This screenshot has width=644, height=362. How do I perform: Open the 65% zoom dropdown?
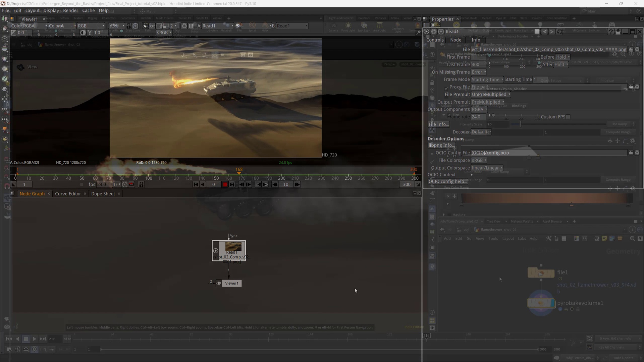[x=116, y=26]
